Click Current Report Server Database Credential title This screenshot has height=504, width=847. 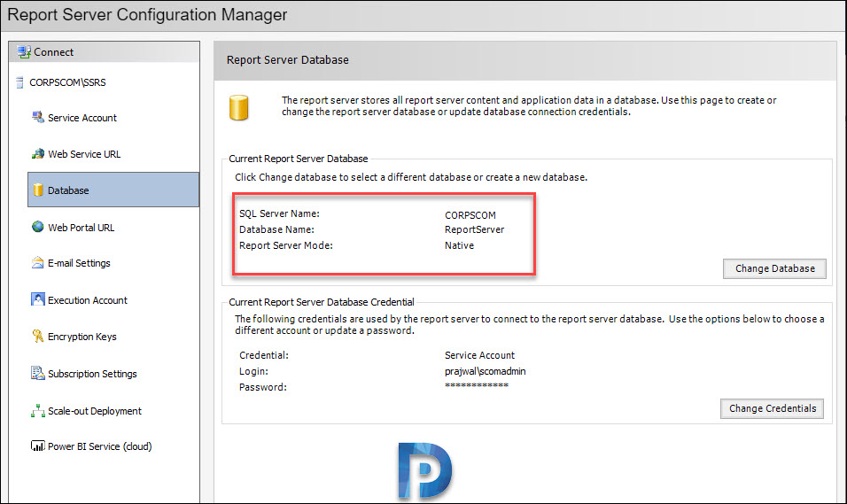[322, 302]
